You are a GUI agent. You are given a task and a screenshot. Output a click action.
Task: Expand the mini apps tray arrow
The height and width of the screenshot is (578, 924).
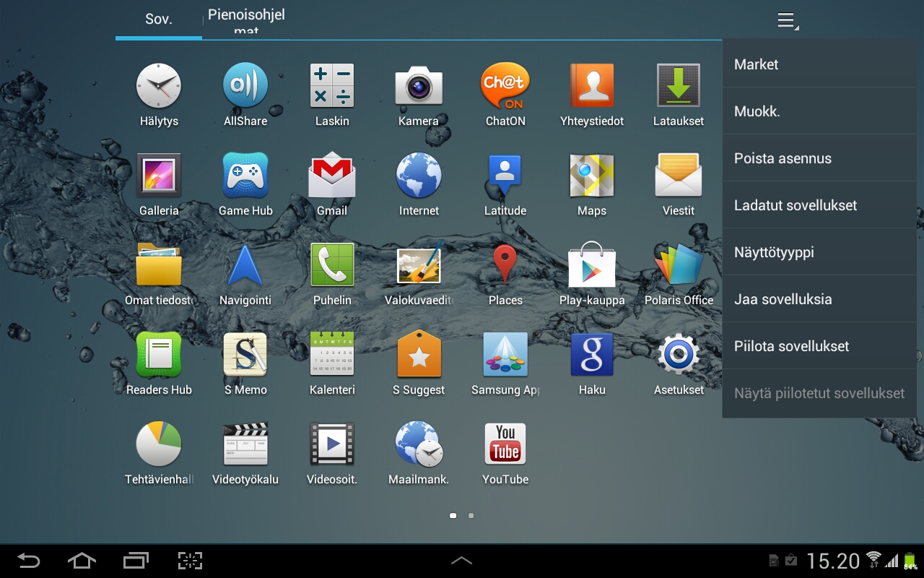(461, 561)
